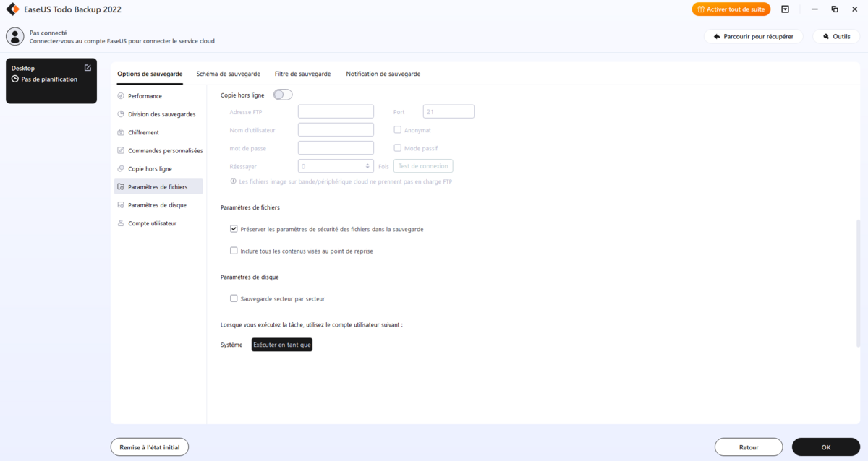This screenshot has height=461, width=868.
Task: Open the Filtre de sauvegarde tab
Action: pos(303,74)
